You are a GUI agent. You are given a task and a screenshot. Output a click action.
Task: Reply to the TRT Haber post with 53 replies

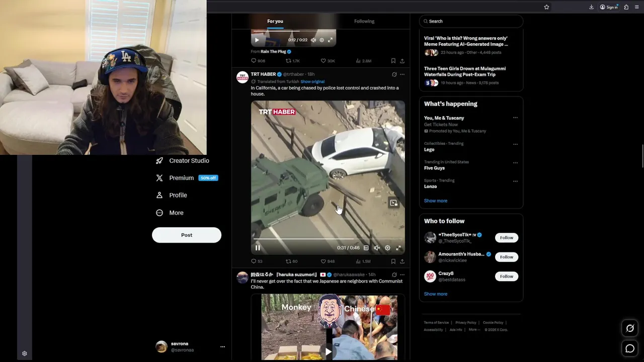pyautogui.click(x=257, y=261)
